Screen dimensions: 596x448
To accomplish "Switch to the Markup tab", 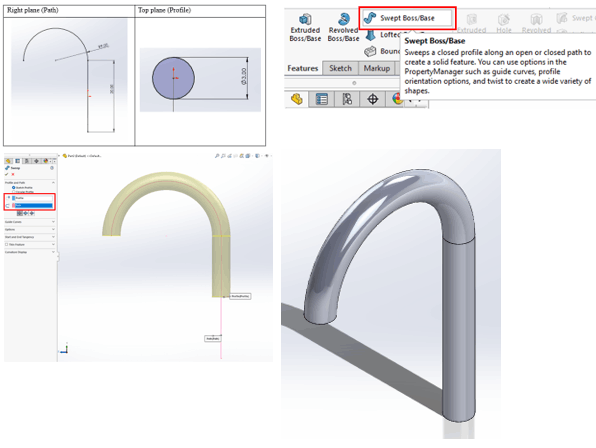I will point(377,68).
